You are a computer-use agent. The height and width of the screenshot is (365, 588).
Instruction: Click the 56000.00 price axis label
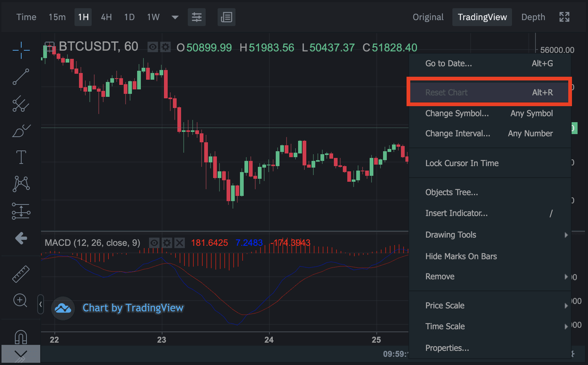(557, 50)
